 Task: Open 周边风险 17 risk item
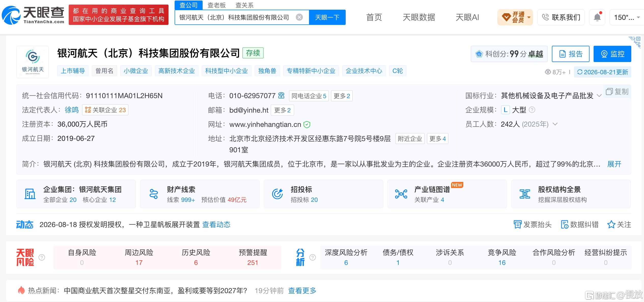139,258
